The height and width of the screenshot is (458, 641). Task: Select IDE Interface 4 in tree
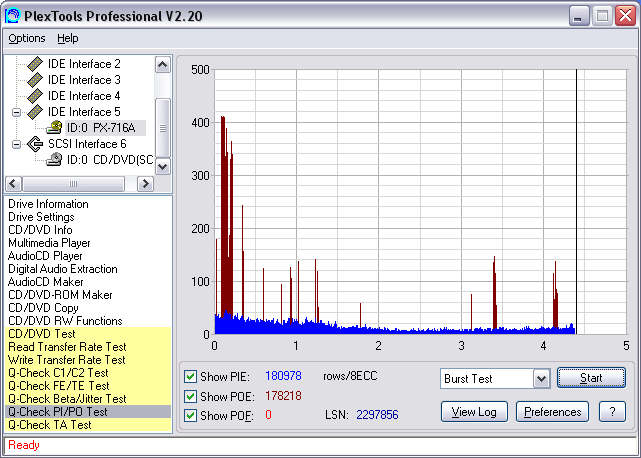(84, 96)
